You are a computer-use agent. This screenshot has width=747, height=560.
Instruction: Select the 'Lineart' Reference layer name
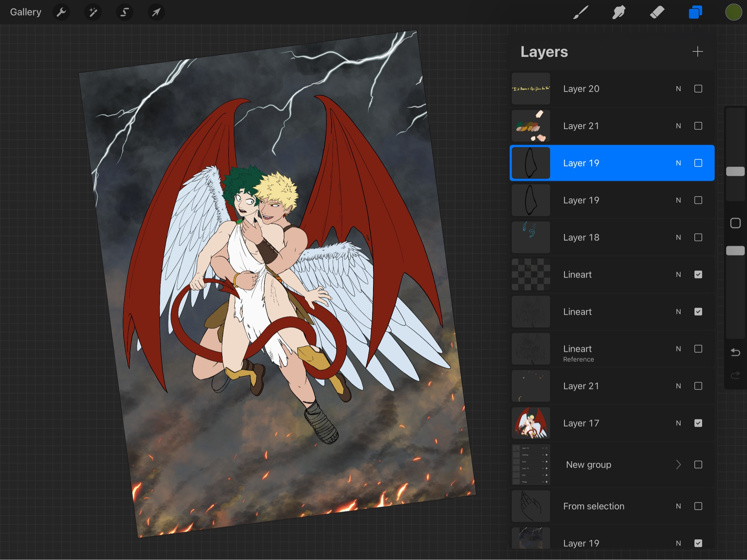tap(577, 349)
